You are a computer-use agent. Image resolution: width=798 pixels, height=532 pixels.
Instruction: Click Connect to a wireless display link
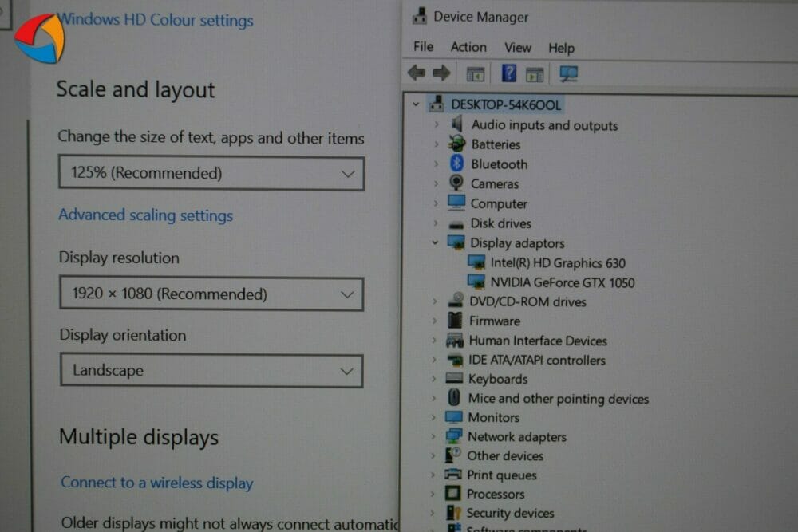[156, 483]
